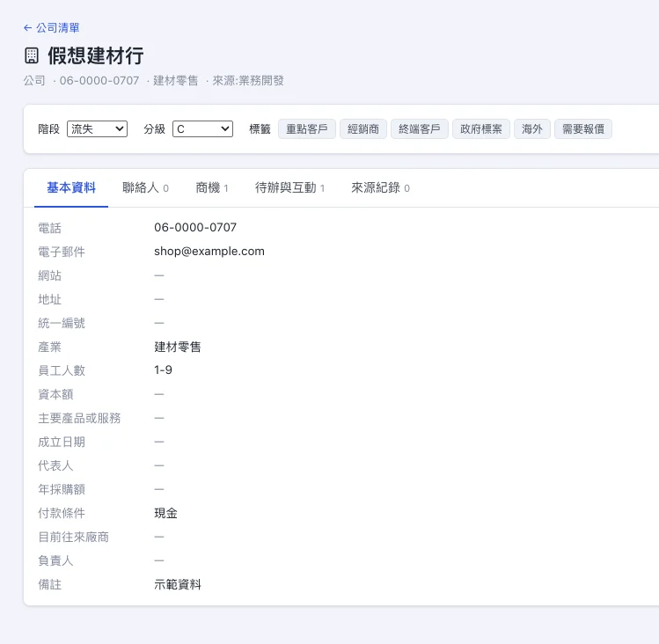Screen dimensions: 659x644
Task: Click the 年採購額 field label
Action: tap(62, 489)
